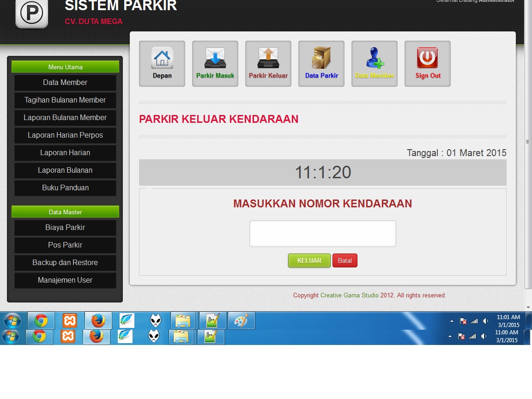Click the scrollbar down arrow

[x=528, y=308]
